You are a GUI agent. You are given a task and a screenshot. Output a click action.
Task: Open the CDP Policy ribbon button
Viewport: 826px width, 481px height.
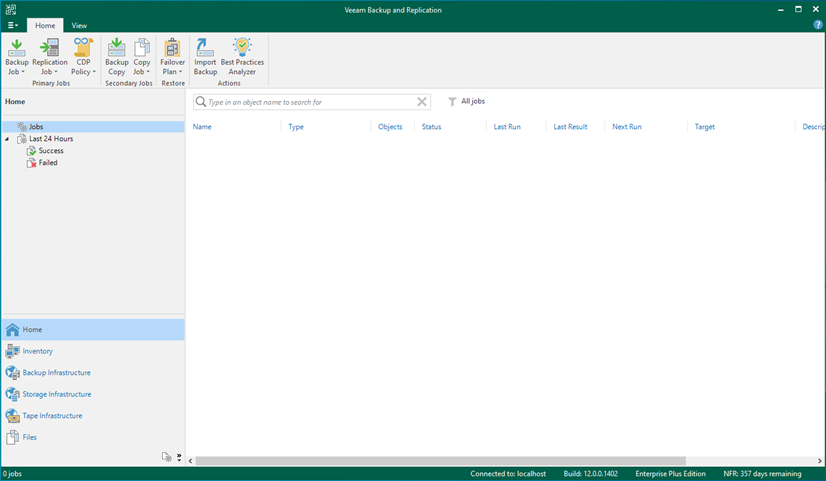click(83, 56)
